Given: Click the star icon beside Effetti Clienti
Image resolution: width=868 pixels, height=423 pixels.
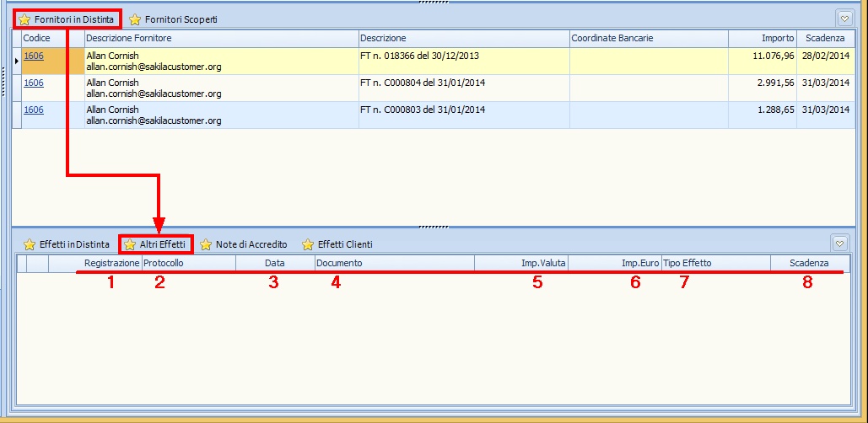Looking at the screenshot, I should tap(308, 244).
